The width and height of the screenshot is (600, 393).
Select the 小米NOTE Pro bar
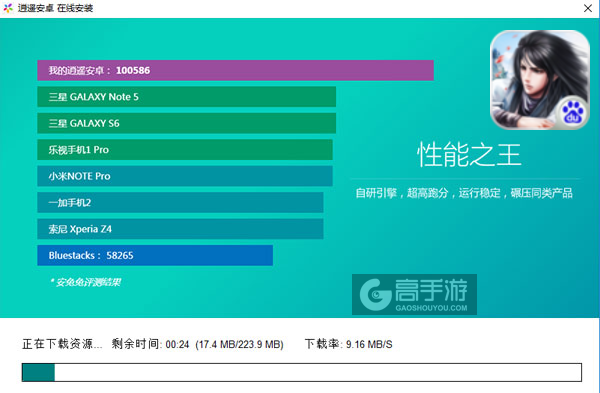coord(185,176)
